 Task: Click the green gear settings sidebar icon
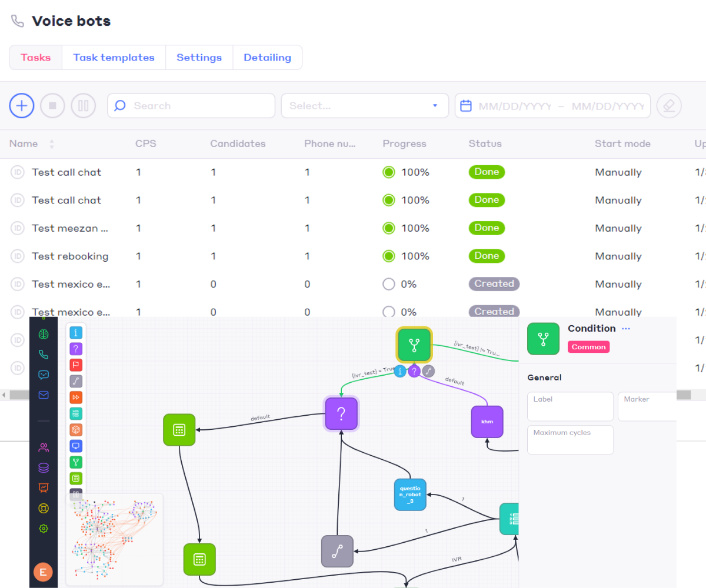(44, 529)
